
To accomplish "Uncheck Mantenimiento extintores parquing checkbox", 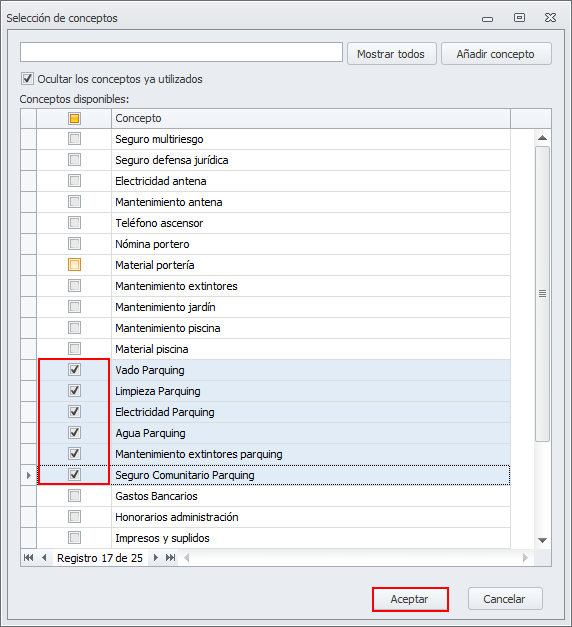I will coord(74,453).
